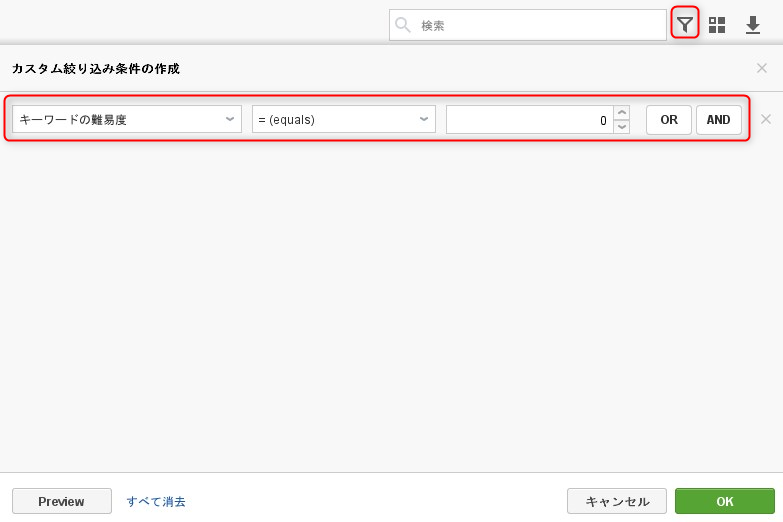Click the キャンセル button

point(617,501)
